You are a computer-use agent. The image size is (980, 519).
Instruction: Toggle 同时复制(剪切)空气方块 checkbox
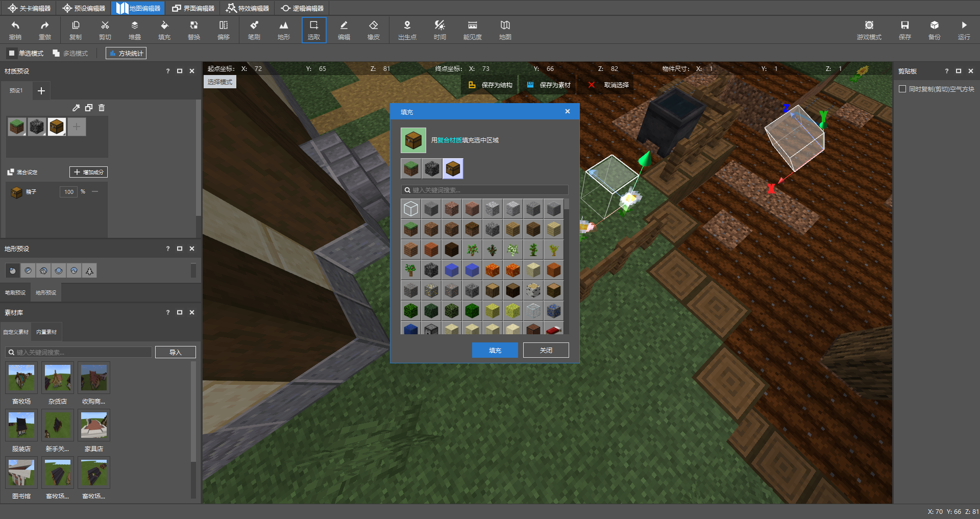(902, 89)
